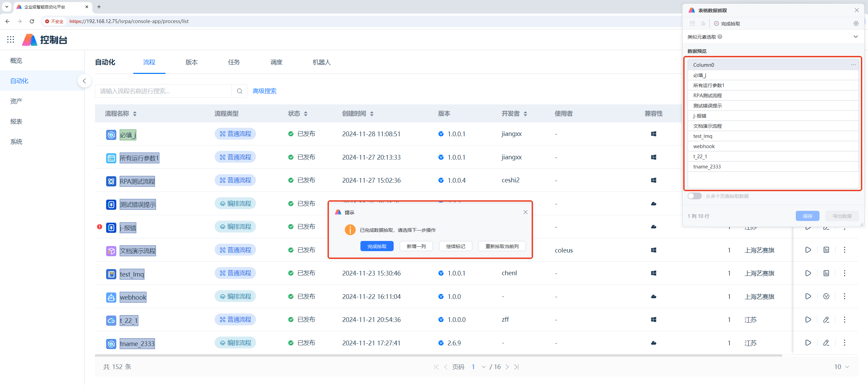Click the 导出数据 button
The width and height of the screenshot is (868, 385).
(x=842, y=216)
